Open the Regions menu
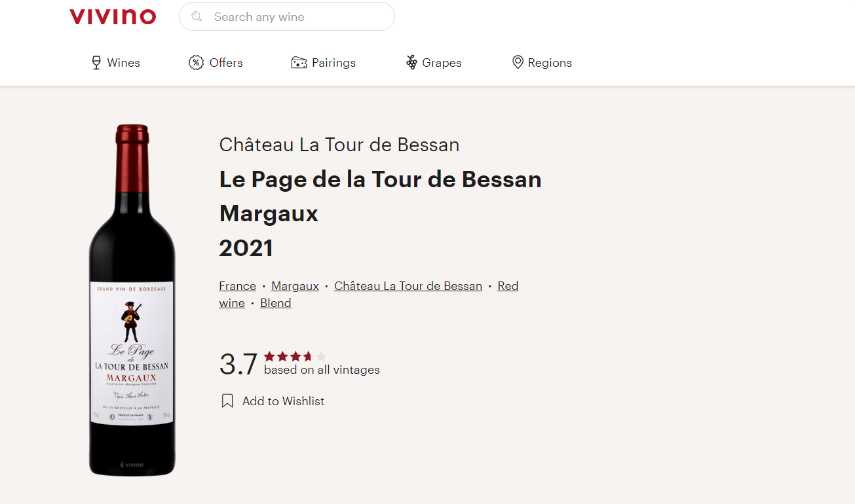 point(550,63)
